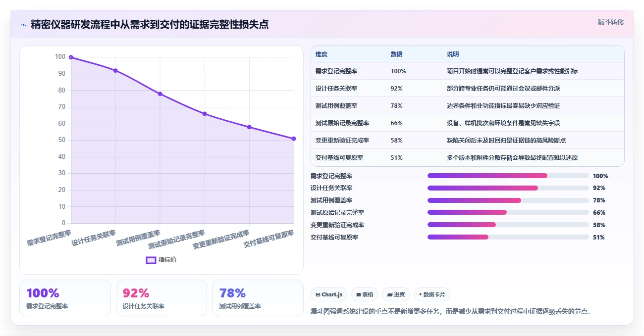This screenshot has height=336, width=644.
Task: Click the dashboard title 精密仪器研发流程…损失点
Action: click(x=150, y=24)
